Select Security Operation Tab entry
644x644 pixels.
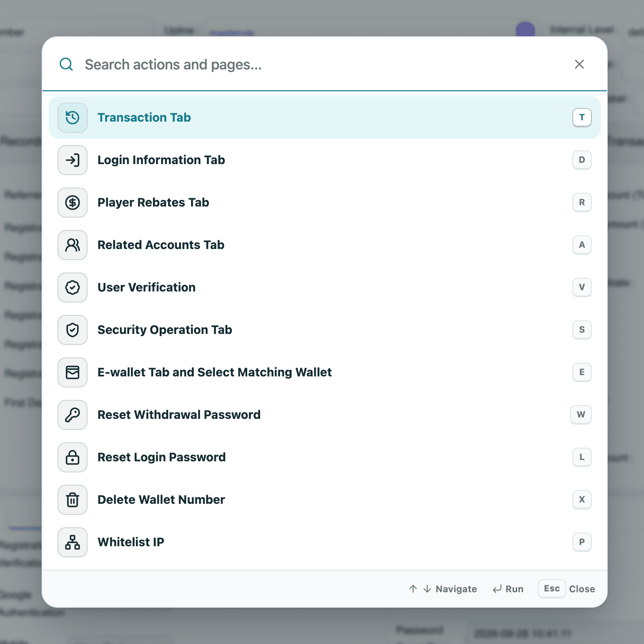[325, 330]
